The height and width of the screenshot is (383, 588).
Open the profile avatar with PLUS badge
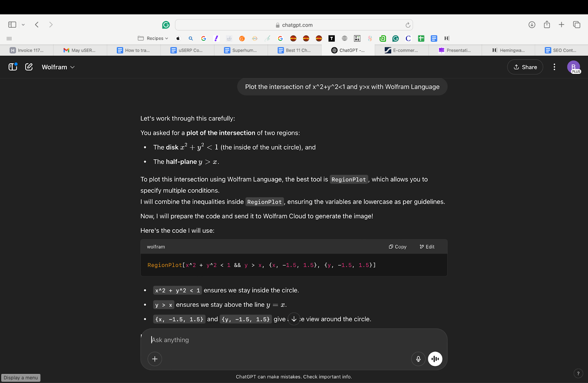pos(574,67)
